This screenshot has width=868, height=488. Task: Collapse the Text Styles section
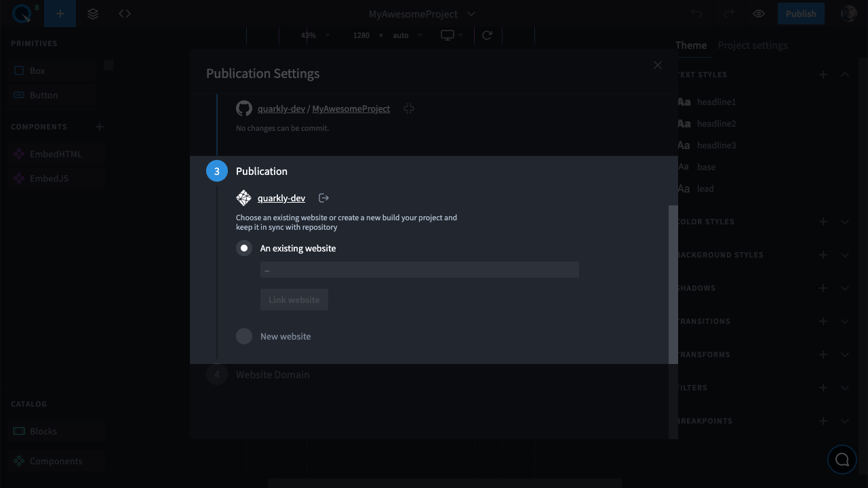pyautogui.click(x=845, y=75)
